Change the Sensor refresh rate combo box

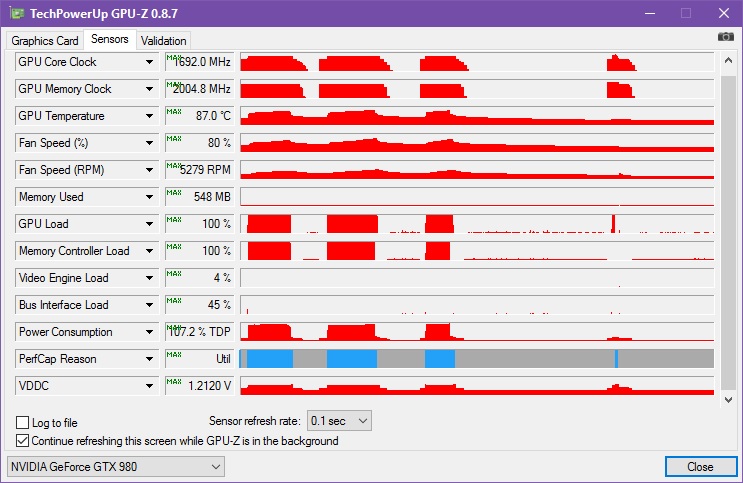(x=339, y=421)
